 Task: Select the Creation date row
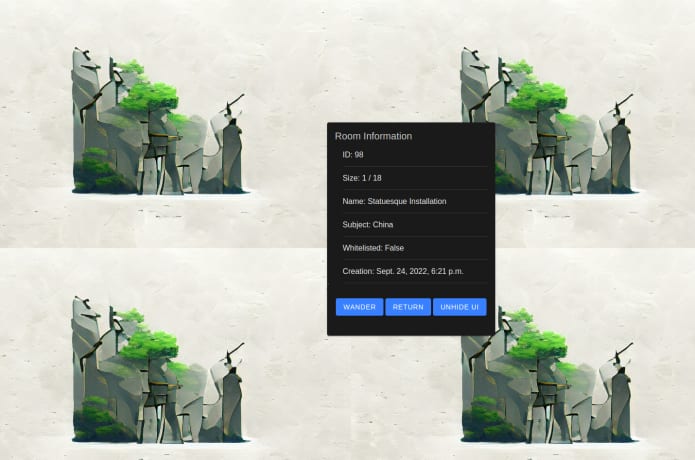click(403, 271)
